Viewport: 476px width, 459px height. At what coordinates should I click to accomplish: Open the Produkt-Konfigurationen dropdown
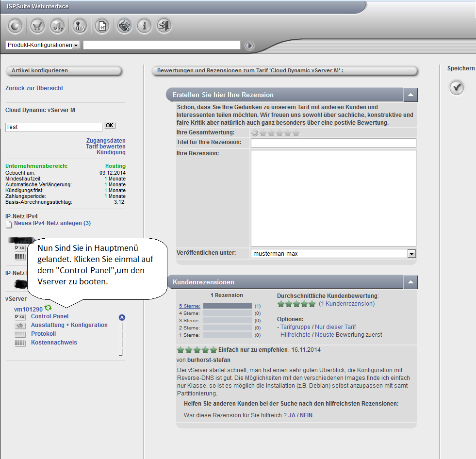(x=76, y=45)
